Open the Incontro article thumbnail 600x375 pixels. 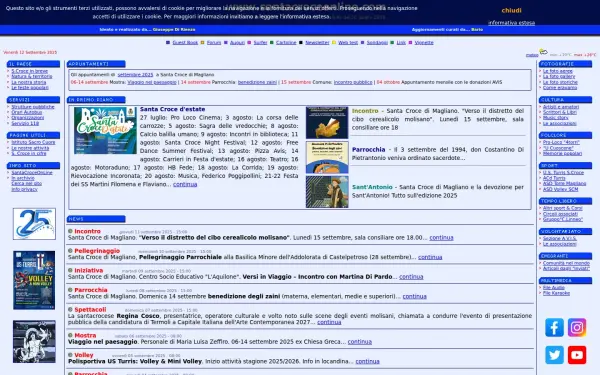pos(327,123)
